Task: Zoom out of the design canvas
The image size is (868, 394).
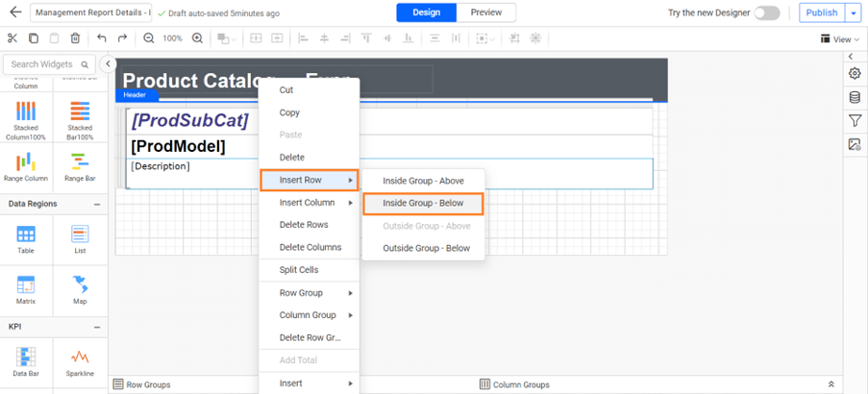Action: 148,38
